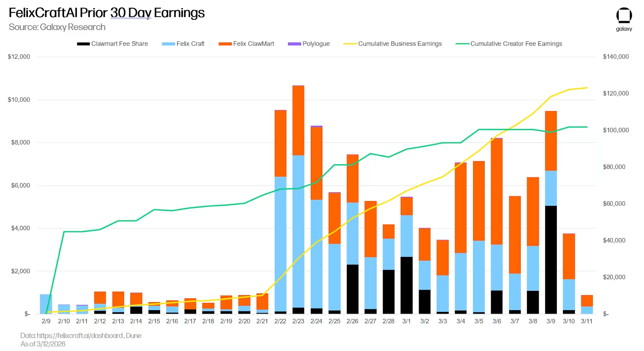Click the $140,000 right axis label
Image resolution: width=644 pixels, height=351 pixels.
616,57
